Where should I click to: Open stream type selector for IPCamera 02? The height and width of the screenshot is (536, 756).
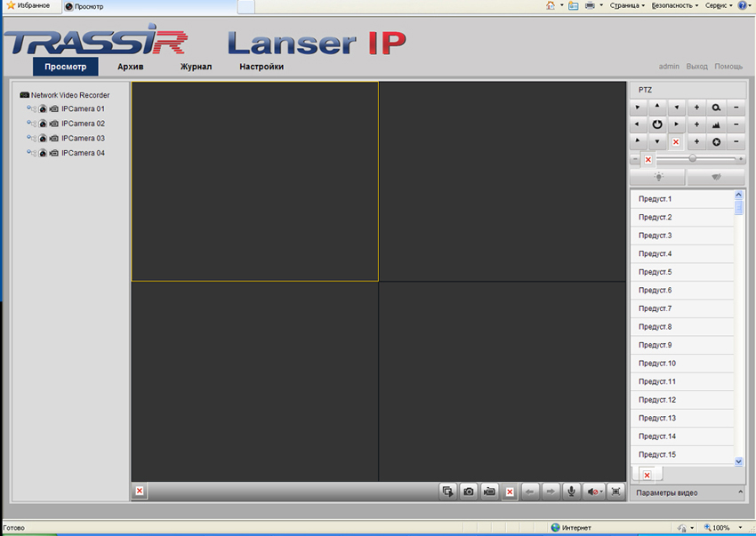click(31, 124)
